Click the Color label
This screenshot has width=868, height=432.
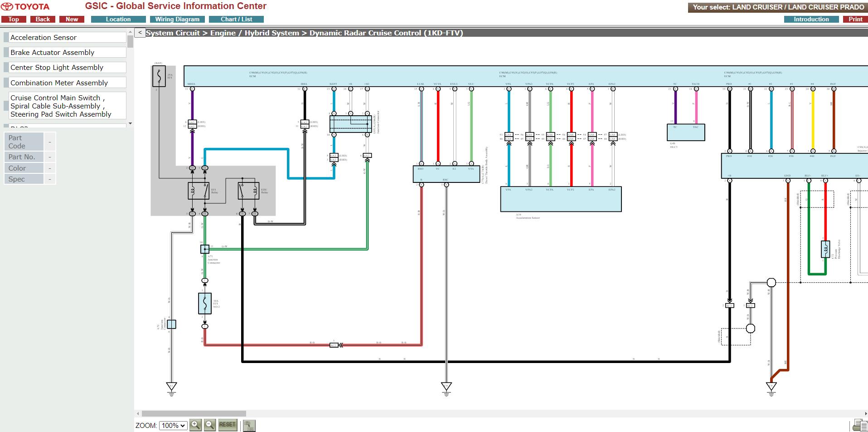(x=24, y=168)
